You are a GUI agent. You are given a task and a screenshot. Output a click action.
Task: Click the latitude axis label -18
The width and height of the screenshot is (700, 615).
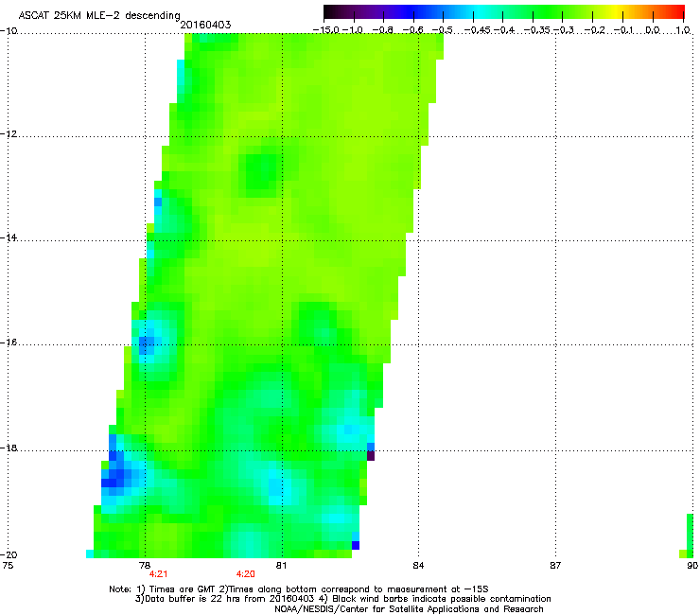pyautogui.click(x=9, y=448)
